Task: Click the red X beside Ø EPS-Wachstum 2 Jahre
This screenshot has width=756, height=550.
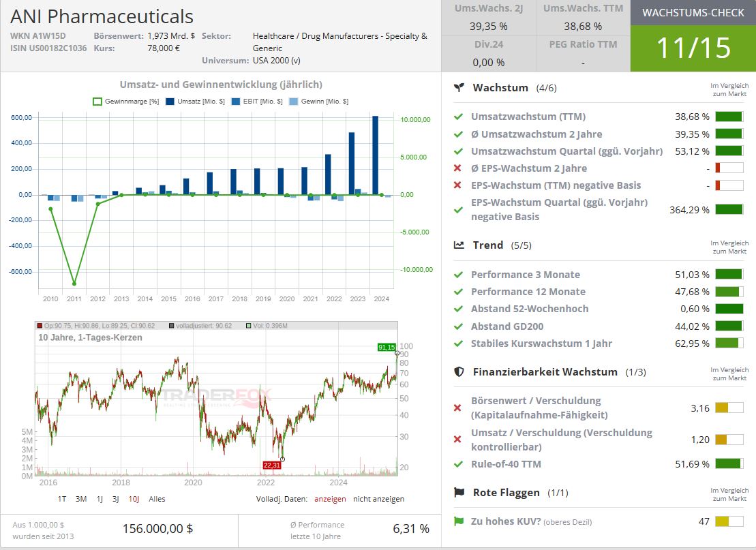Action: pyautogui.click(x=458, y=168)
